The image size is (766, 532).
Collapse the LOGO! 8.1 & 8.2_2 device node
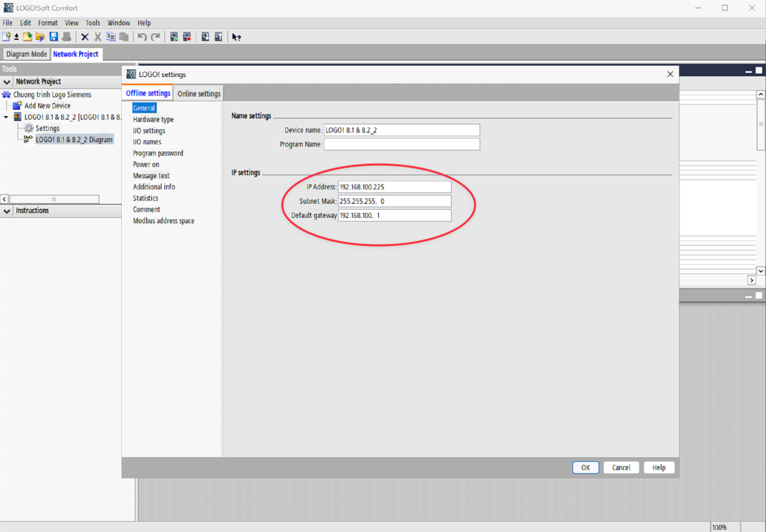tap(7, 118)
